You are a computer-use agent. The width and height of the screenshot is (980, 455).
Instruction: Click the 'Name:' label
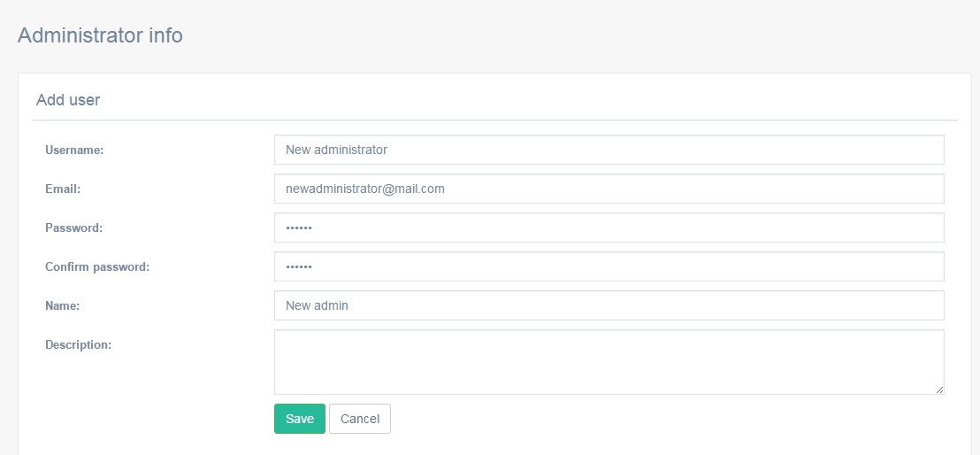(63, 306)
